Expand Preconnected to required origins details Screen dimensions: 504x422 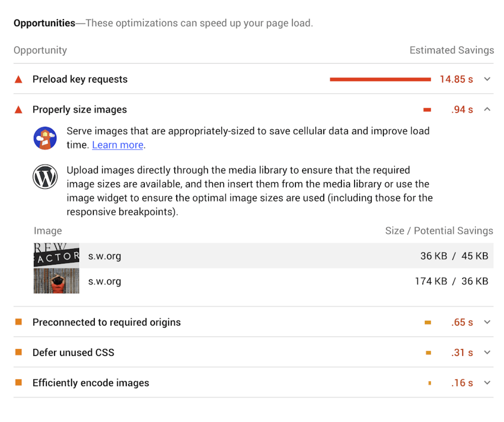coord(487,322)
